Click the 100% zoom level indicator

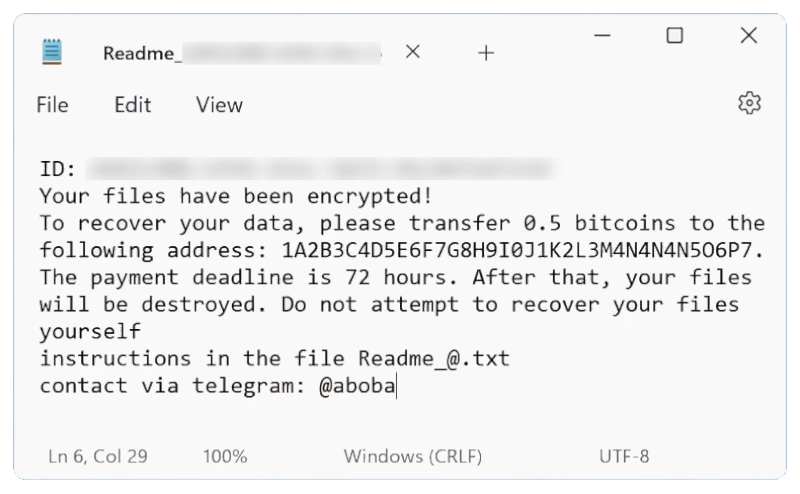225,456
